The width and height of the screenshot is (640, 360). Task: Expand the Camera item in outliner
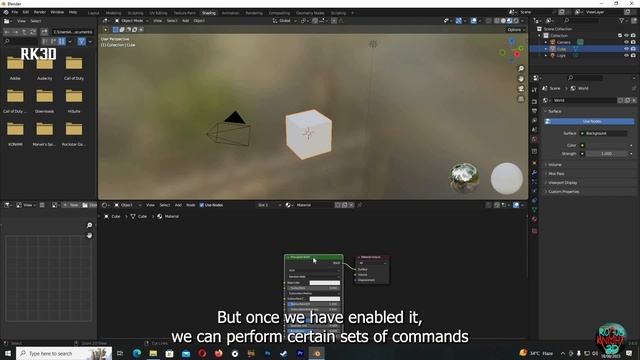click(546, 42)
